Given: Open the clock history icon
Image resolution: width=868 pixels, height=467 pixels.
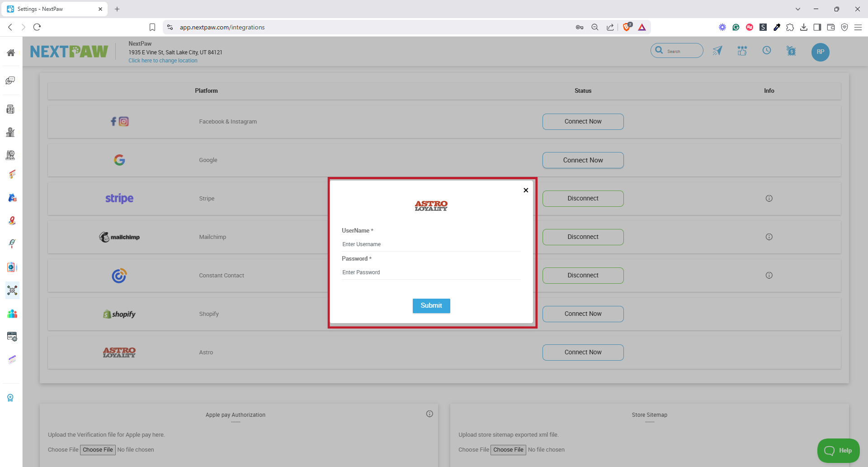Looking at the screenshot, I should 767,50.
